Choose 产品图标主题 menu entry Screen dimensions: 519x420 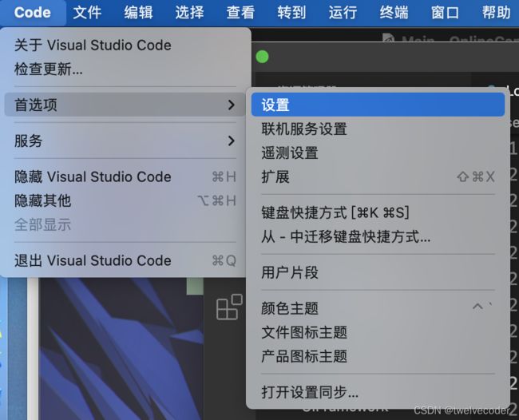point(378,356)
